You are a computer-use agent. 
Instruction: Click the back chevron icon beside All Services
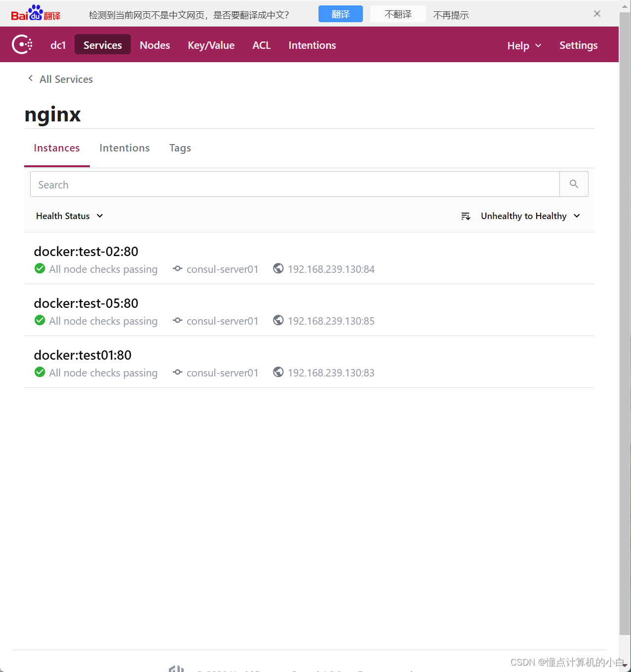coord(30,78)
